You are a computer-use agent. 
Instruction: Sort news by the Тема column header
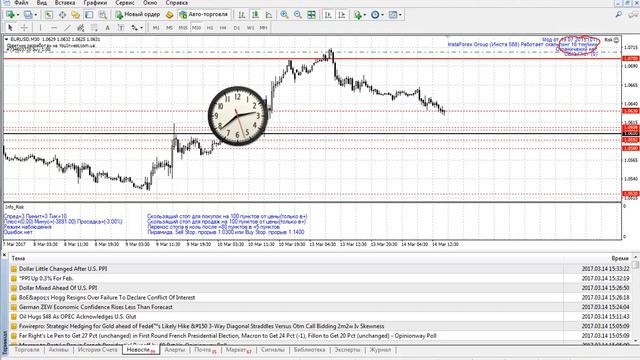pos(18,258)
